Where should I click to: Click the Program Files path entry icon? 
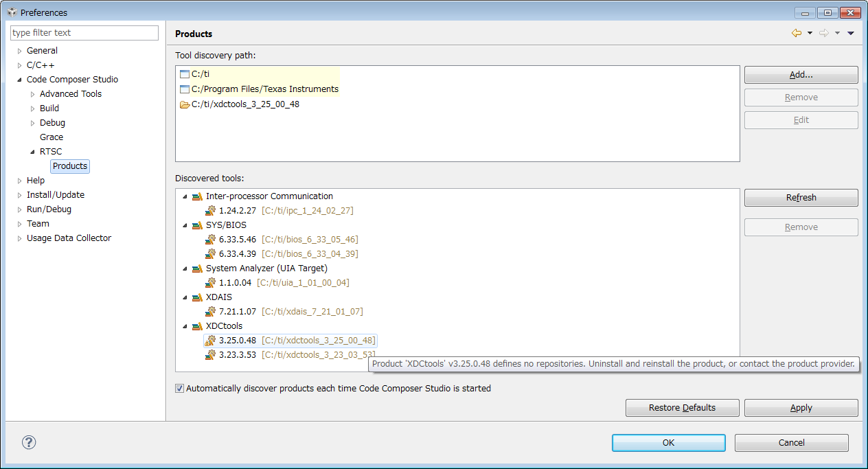[x=184, y=89]
